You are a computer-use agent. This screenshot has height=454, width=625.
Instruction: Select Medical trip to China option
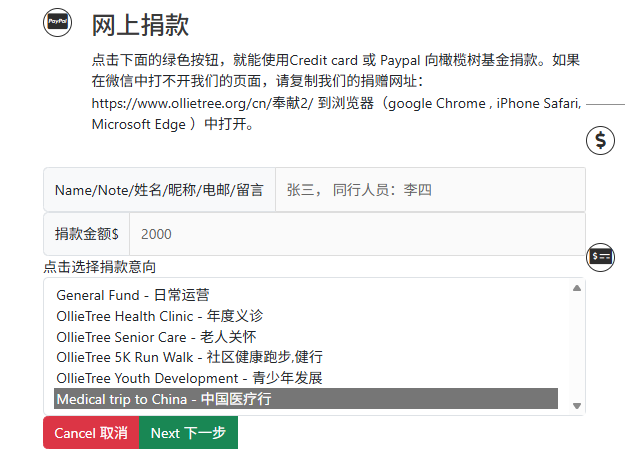164,399
